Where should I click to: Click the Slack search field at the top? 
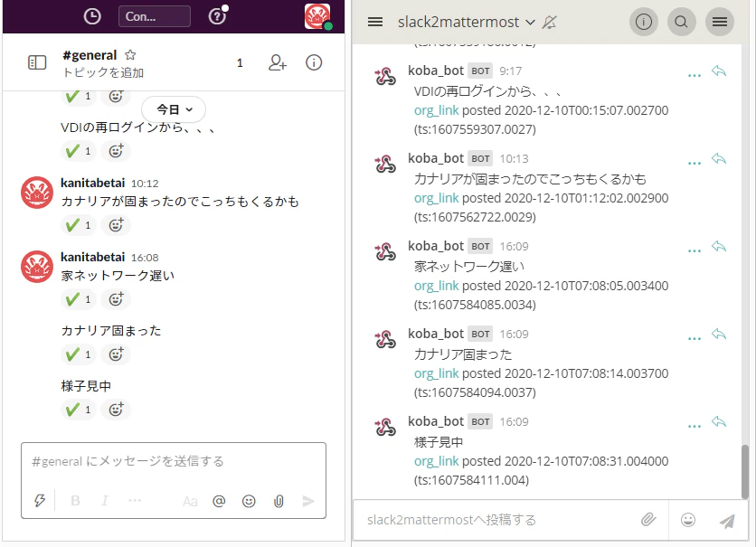[x=152, y=15]
